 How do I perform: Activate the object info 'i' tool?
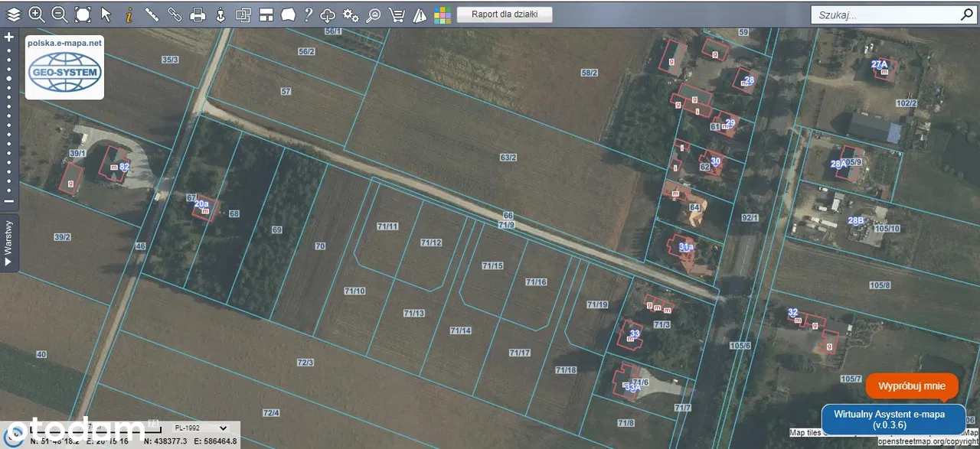click(129, 14)
